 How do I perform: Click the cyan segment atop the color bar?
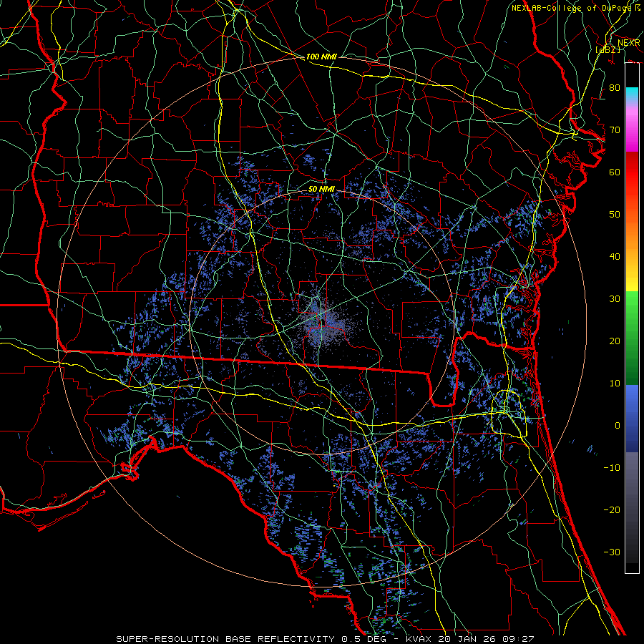click(632, 95)
